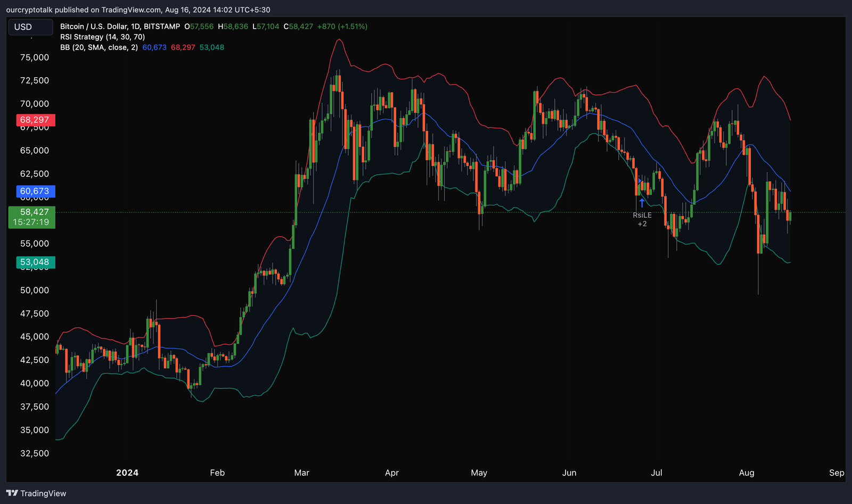Click the Jun time axis label
The height and width of the screenshot is (504, 852).
point(569,473)
